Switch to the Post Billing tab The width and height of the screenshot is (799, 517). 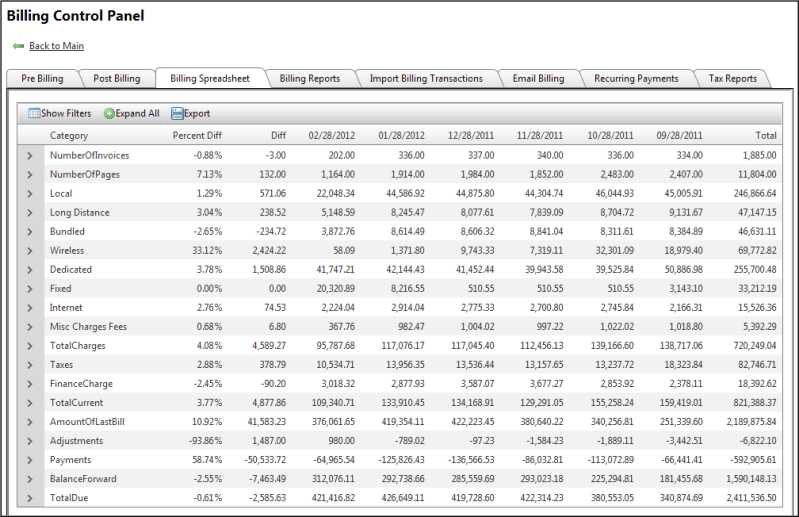(x=117, y=78)
